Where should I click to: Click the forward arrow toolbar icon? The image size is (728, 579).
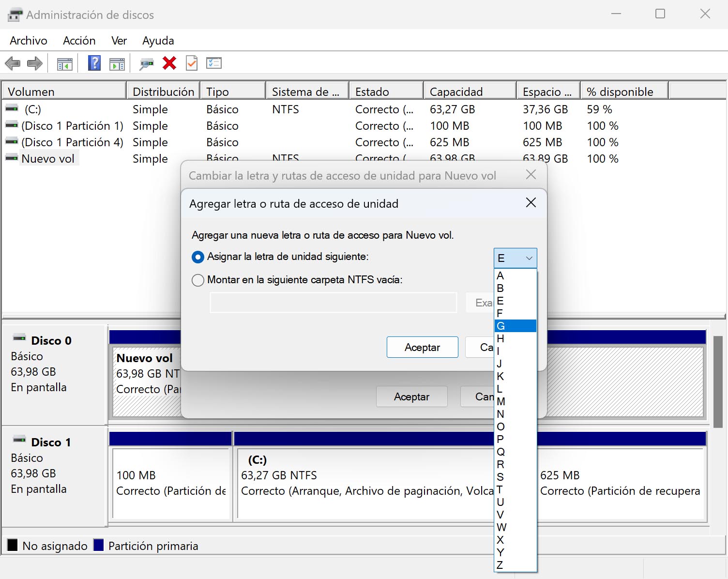pyautogui.click(x=35, y=63)
